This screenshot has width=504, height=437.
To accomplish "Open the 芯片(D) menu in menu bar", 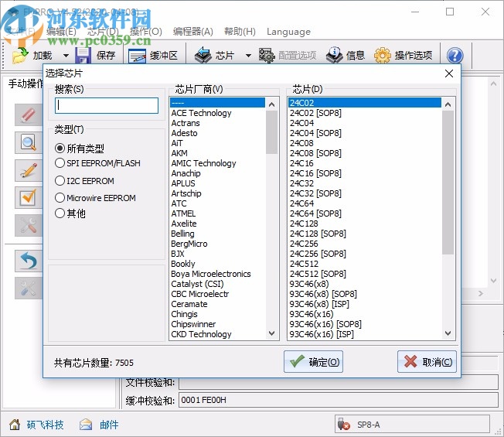I will [103, 32].
